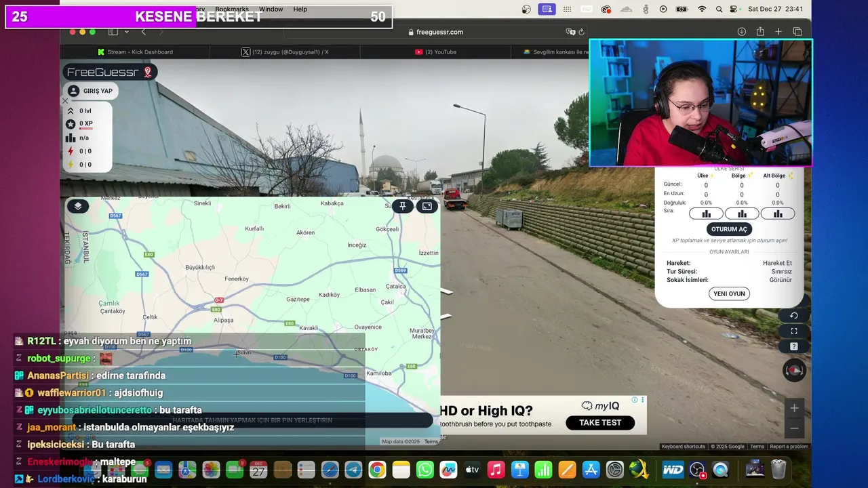
Task: Open the Trash in the dock
Action: click(x=778, y=470)
